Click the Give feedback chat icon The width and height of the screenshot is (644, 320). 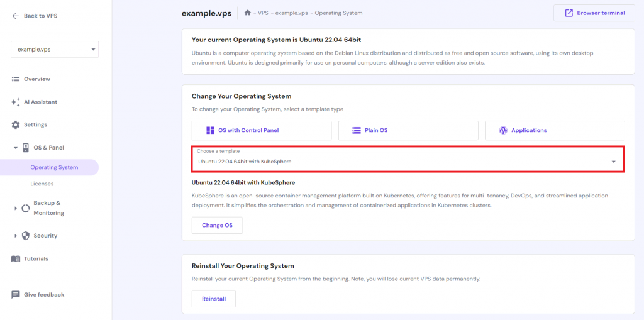pos(16,294)
